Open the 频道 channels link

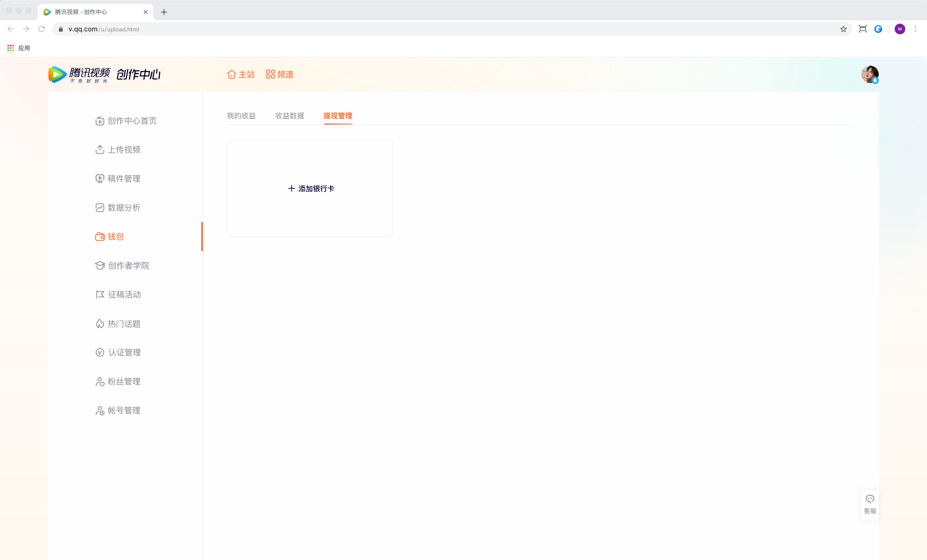(x=280, y=75)
